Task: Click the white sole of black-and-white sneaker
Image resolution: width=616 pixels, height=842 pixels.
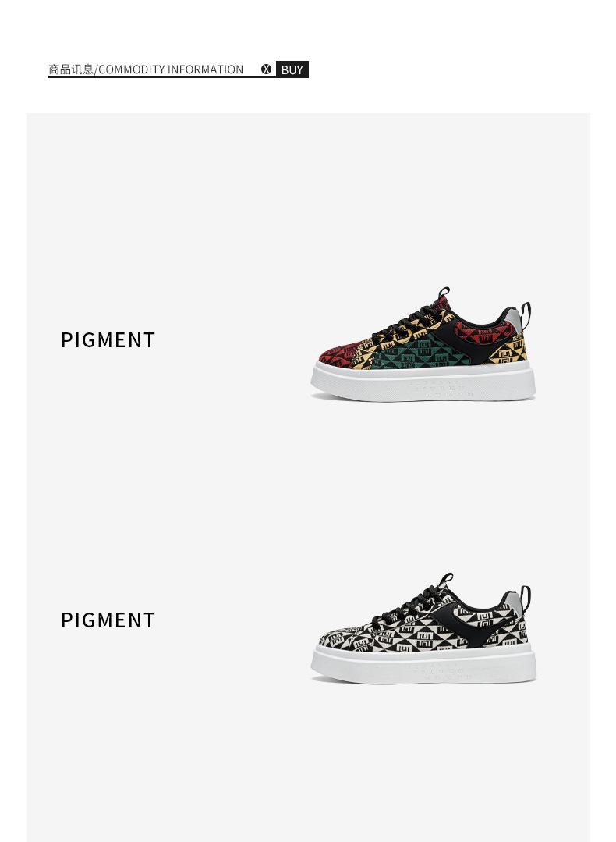Action: pos(423,664)
